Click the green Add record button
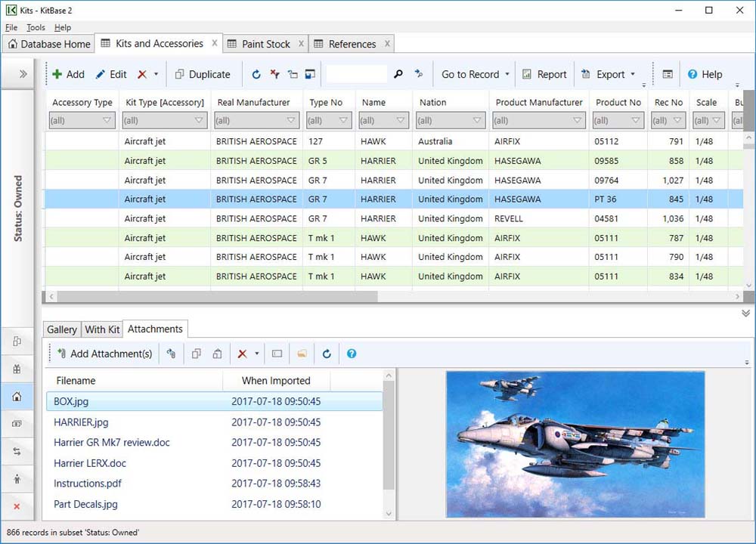 click(x=68, y=74)
